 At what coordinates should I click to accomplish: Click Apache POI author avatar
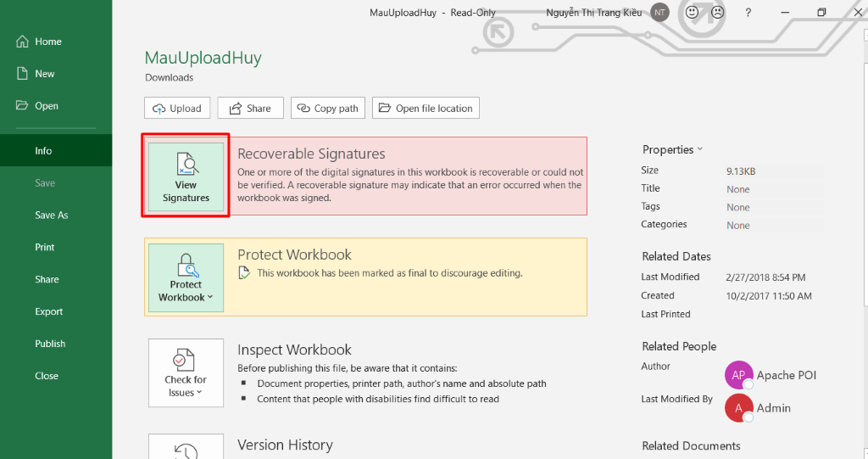[x=738, y=375]
